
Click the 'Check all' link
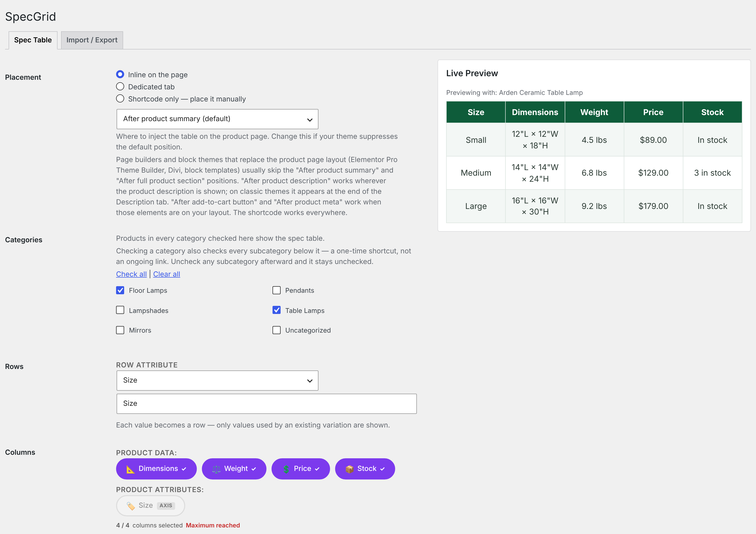point(131,274)
